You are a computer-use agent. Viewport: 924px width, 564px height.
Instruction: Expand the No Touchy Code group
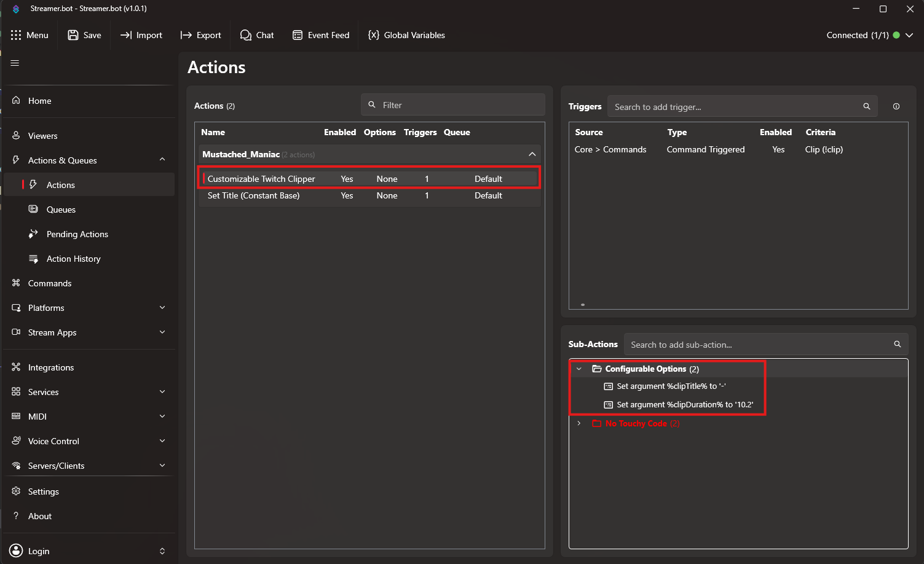578,423
